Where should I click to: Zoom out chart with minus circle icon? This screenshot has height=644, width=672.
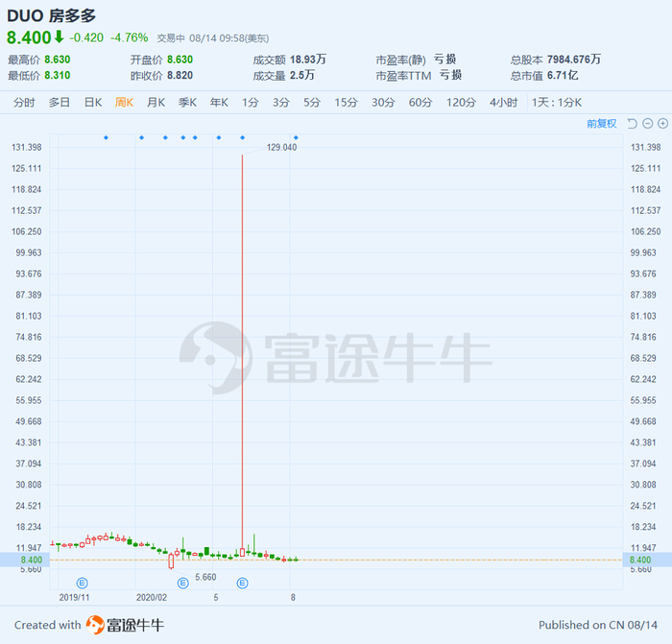(648, 124)
